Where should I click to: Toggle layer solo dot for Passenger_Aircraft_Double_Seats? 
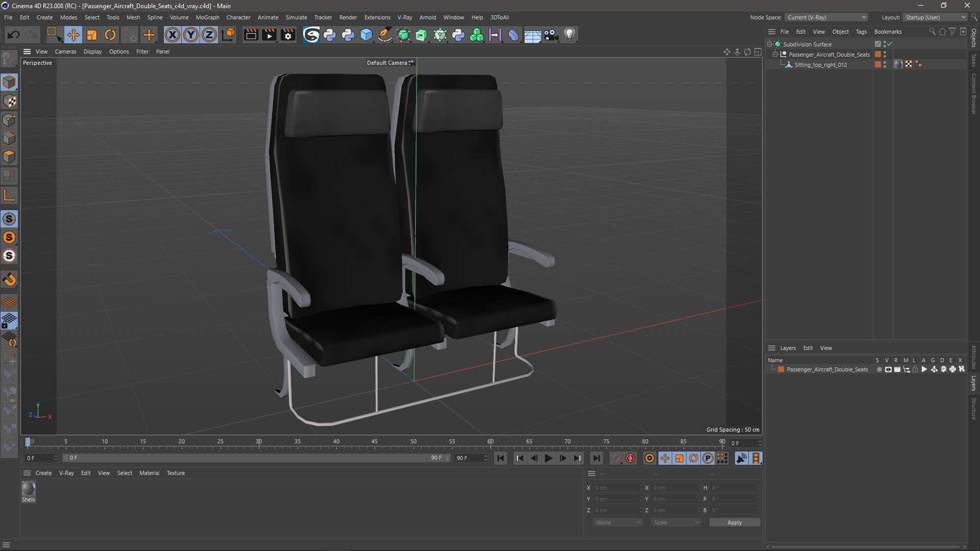tap(879, 369)
